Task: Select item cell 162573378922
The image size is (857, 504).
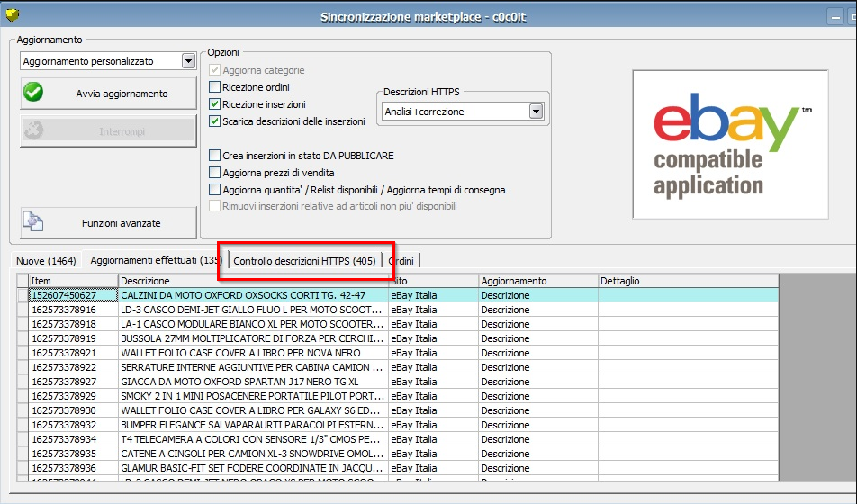Action: 73,367
